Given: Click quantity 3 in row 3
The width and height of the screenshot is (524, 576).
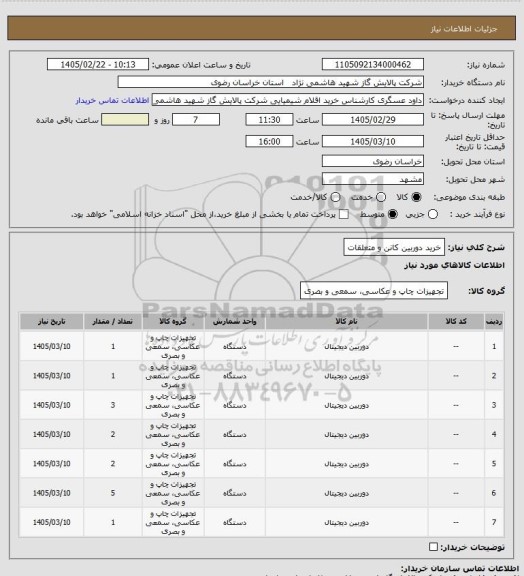Looking at the screenshot, I should (113, 405).
